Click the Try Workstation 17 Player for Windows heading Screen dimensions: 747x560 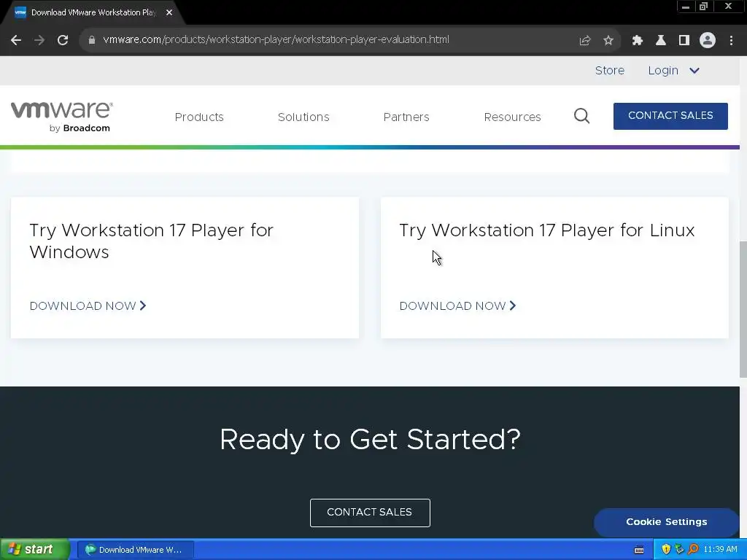[152, 241]
